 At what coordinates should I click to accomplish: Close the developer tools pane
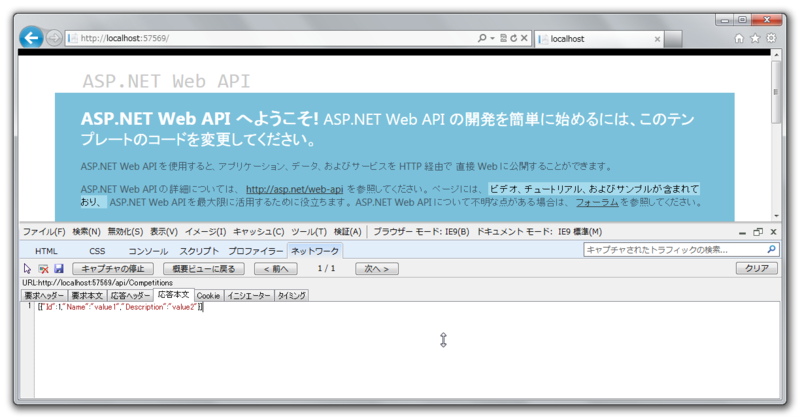[x=773, y=232]
